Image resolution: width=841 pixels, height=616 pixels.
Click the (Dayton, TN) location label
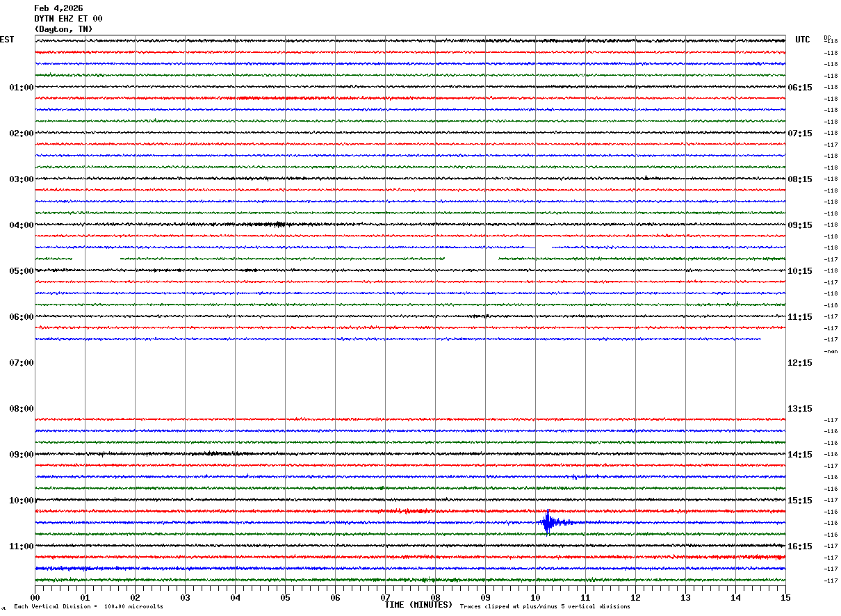pyautogui.click(x=63, y=29)
